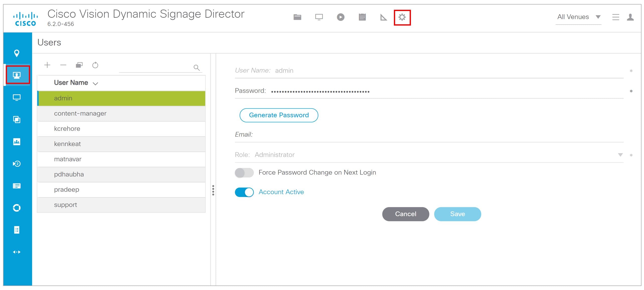This screenshot has width=644, height=290.
Task: Open the Event Management calendar icon
Action: (362, 17)
